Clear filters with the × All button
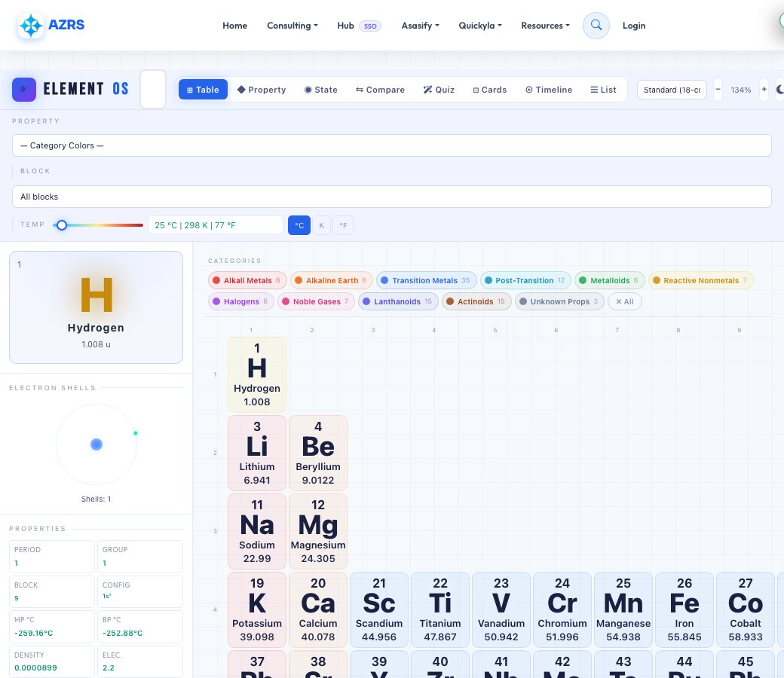 click(624, 301)
